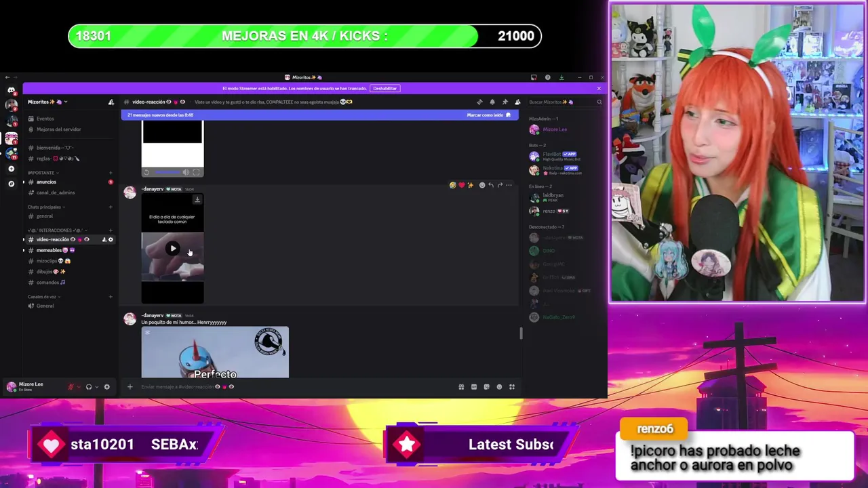Add channel to IMPORTANTE category
The width and height of the screenshot is (868, 488).
[x=111, y=173]
